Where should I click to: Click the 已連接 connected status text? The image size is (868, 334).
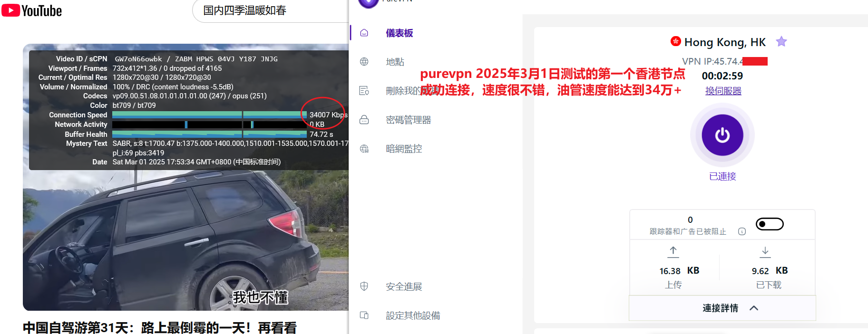[722, 176]
